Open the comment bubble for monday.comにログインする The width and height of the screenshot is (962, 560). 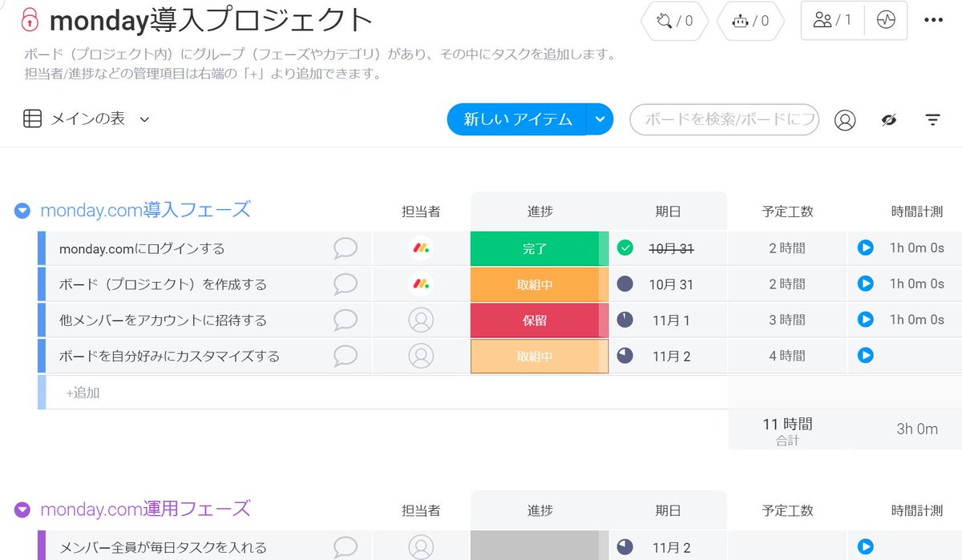(346, 248)
